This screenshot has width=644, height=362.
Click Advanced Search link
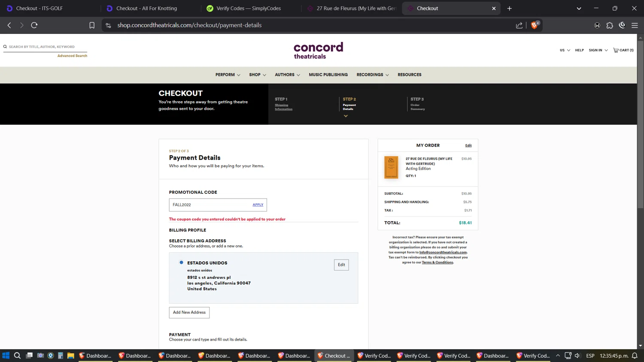coord(72,56)
